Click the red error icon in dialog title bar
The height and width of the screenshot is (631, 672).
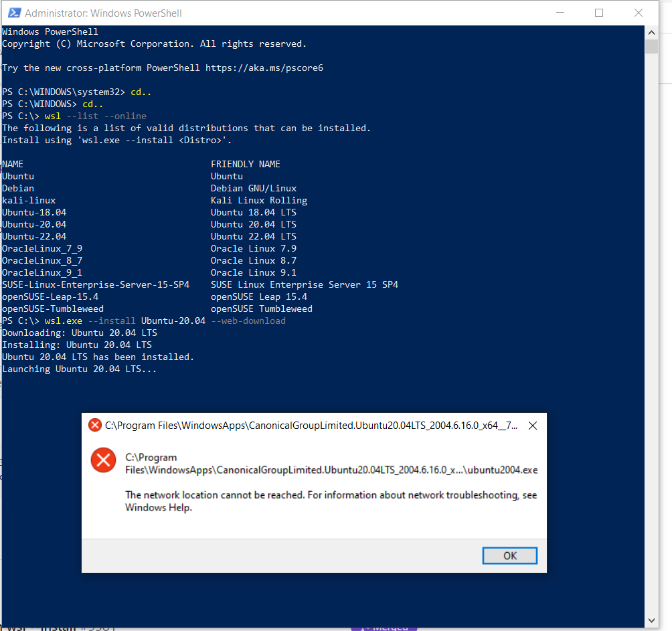click(x=95, y=426)
